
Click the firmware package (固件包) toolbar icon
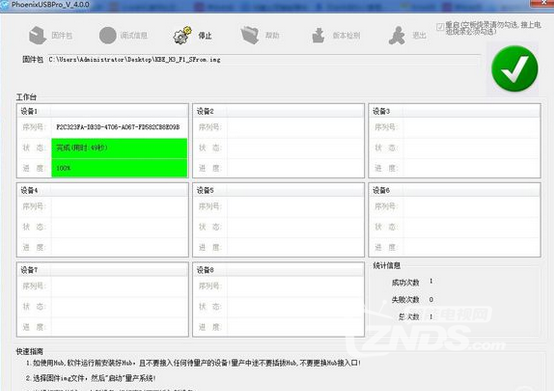pyautogui.click(x=37, y=35)
